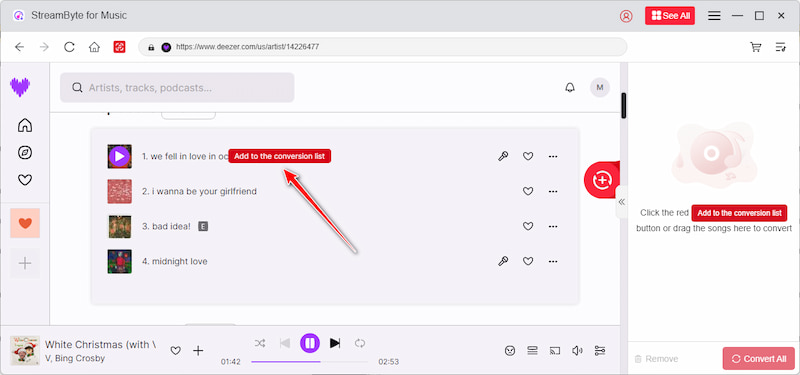Open the hamburger menu in title bar

click(714, 16)
